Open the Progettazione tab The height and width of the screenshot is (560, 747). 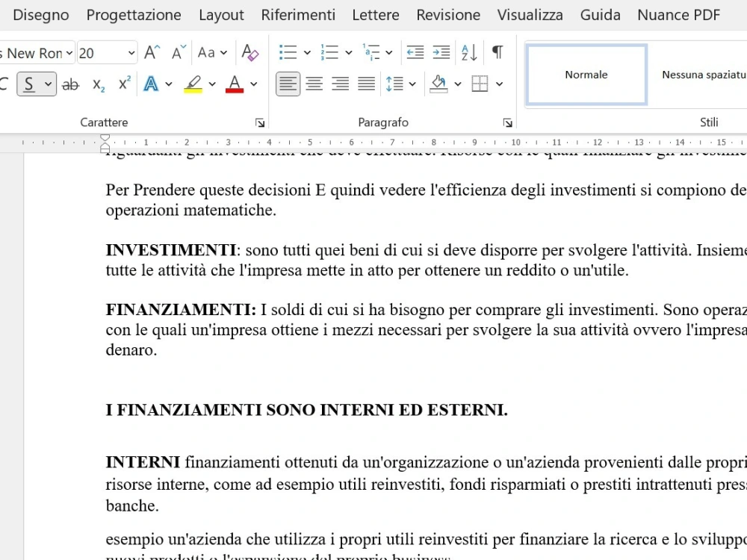tap(134, 15)
